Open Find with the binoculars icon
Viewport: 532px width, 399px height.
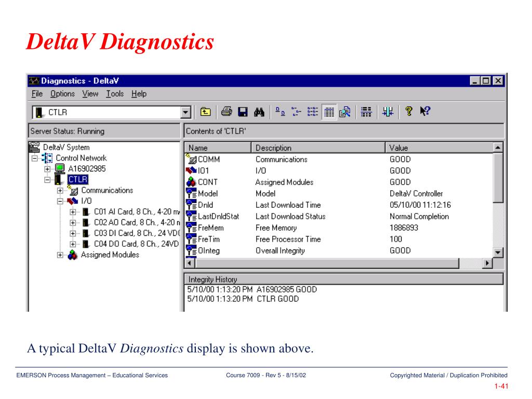click(x=259, y=112)
